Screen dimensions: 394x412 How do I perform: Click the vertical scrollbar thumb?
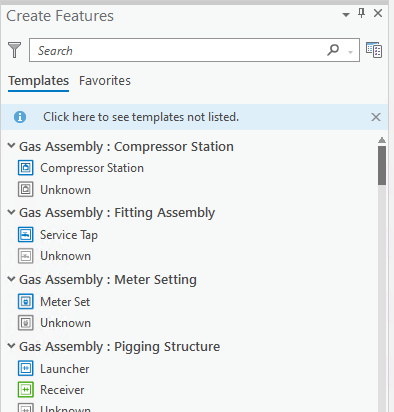(382, 165)
